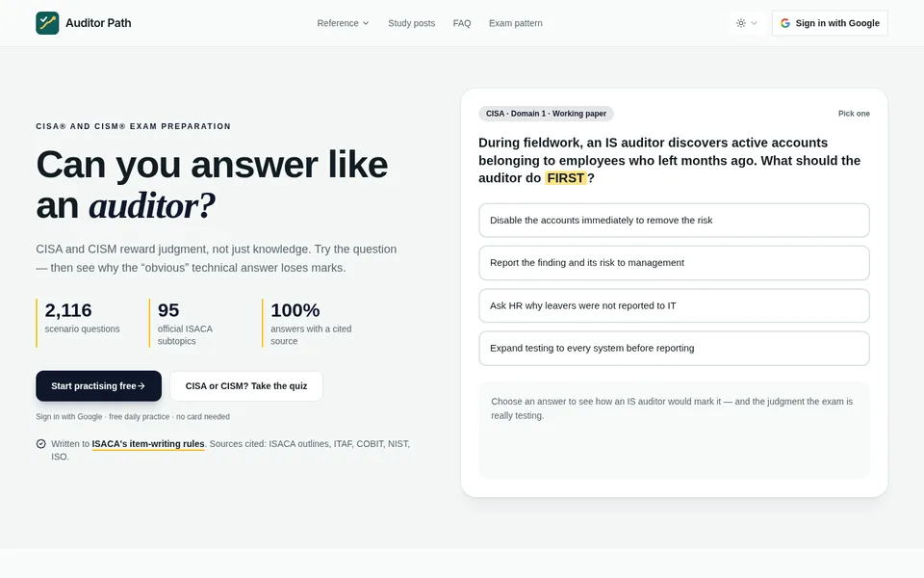Image resolution: width=924 pixels, height=578 pixels.
Task: Click the arrow in Start practising free
Action: pyautogui.click(x=141, y=385)
